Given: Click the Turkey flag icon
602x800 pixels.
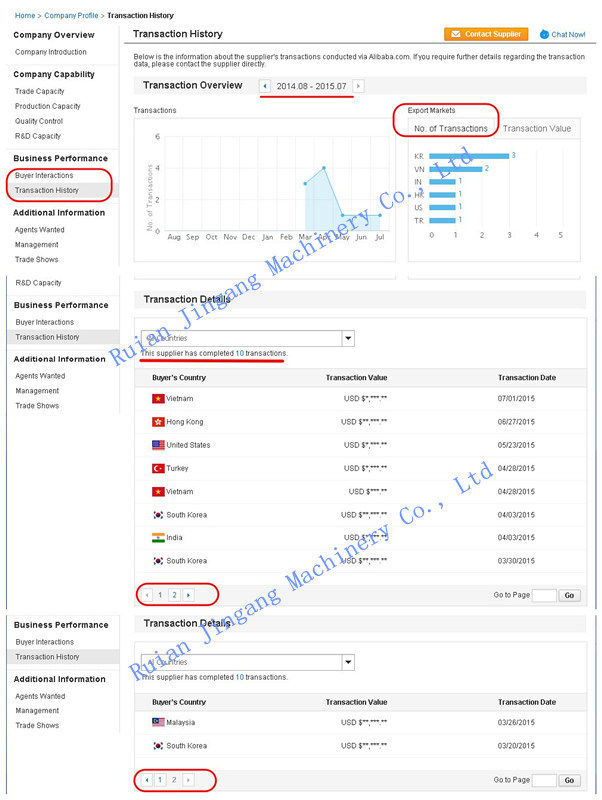Looking at the screenshot, I should click(158, 468).
